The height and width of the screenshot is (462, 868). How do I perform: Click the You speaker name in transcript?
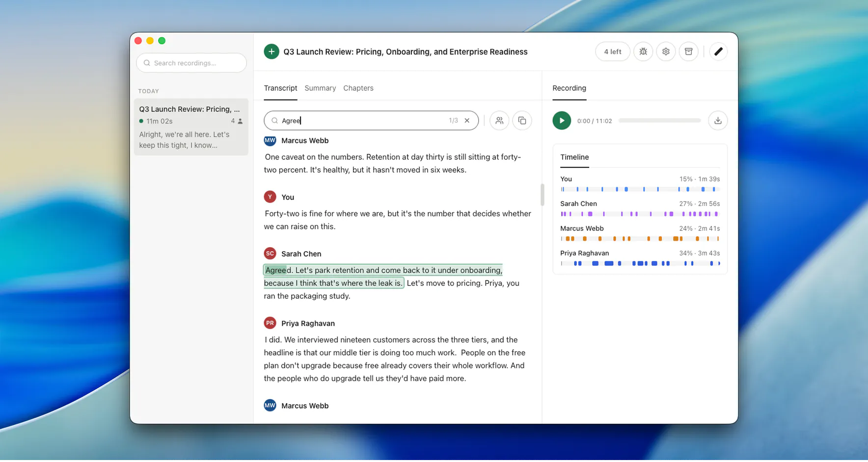[x=288, y=197]
